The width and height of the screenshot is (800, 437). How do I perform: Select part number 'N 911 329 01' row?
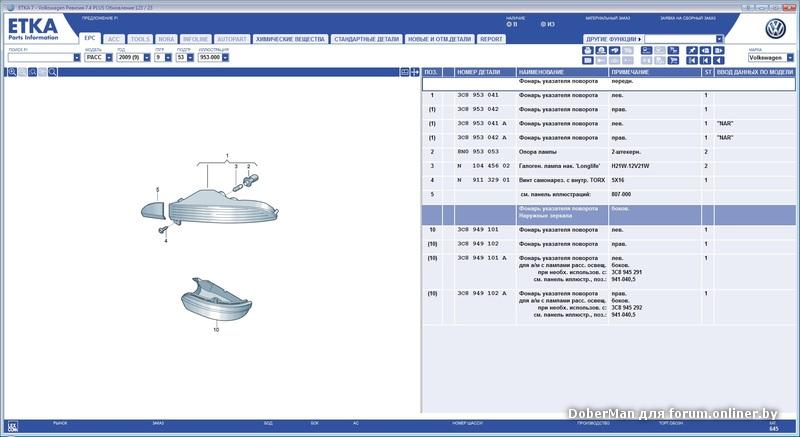click(x=608, y=181)
